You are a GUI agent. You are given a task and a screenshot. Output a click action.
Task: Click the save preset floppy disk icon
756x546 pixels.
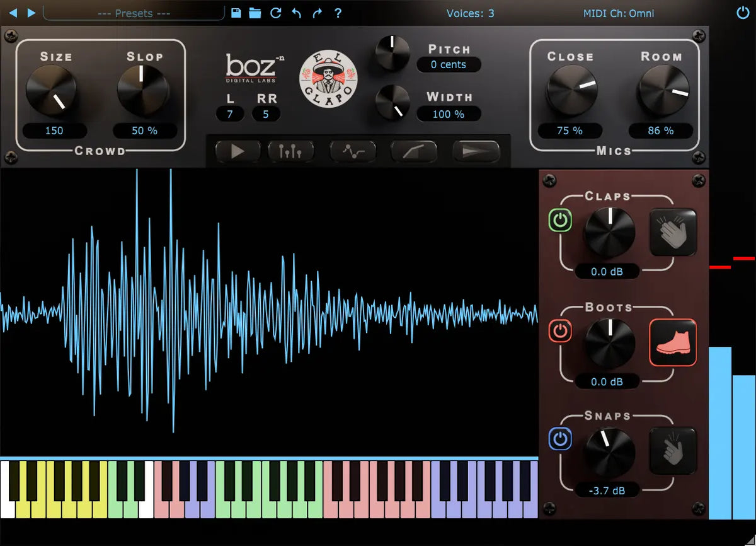236,13
